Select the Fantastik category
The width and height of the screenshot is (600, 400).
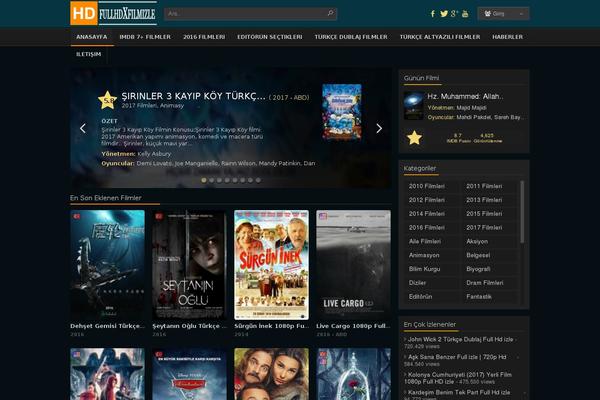point(479,296)
